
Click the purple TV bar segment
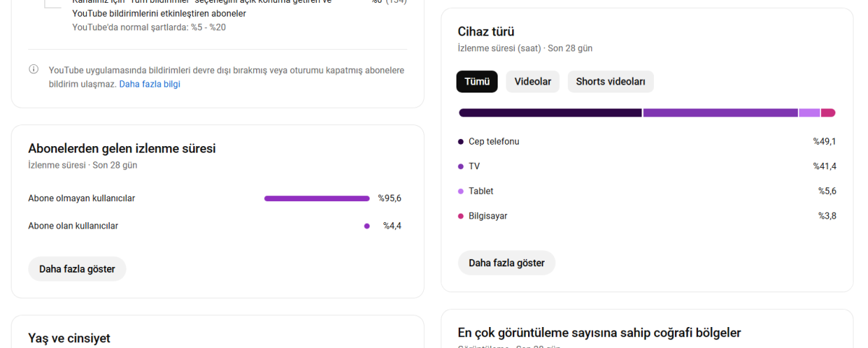point(720,113)
